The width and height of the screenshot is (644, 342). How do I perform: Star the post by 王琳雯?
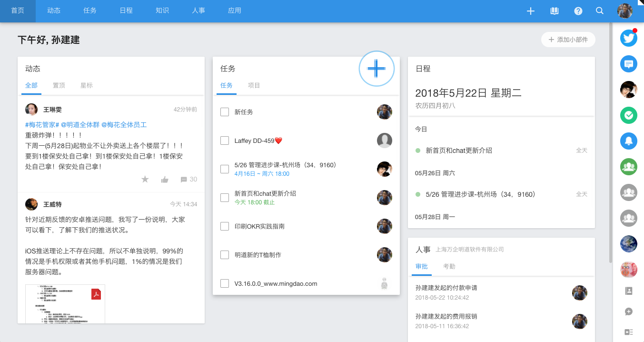point(145,179)
